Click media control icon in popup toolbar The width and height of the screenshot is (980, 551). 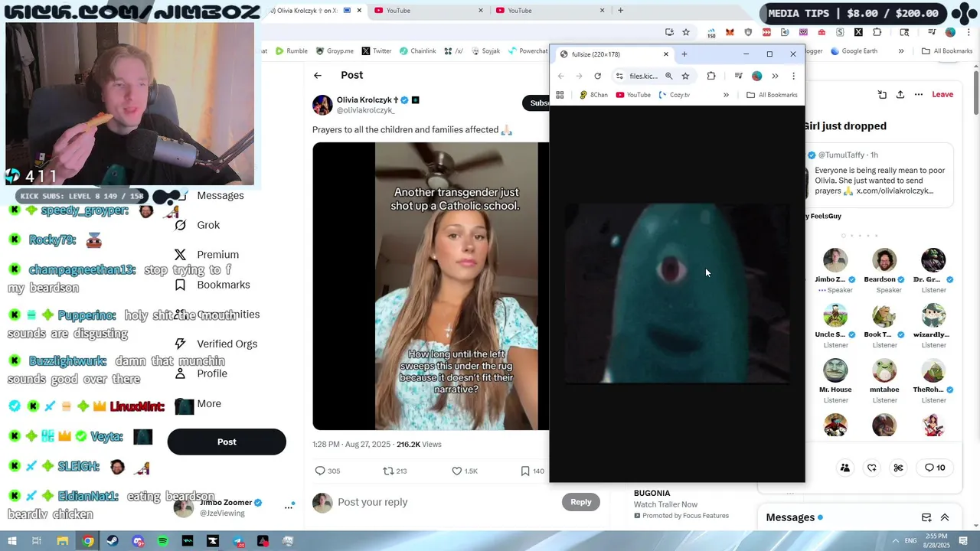(738, 76)
